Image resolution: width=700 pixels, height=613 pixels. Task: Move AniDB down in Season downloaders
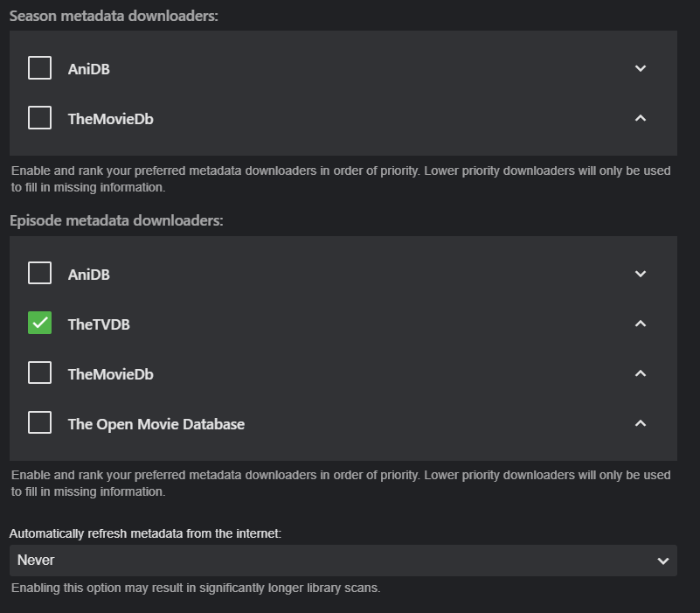tap(641, 68)
